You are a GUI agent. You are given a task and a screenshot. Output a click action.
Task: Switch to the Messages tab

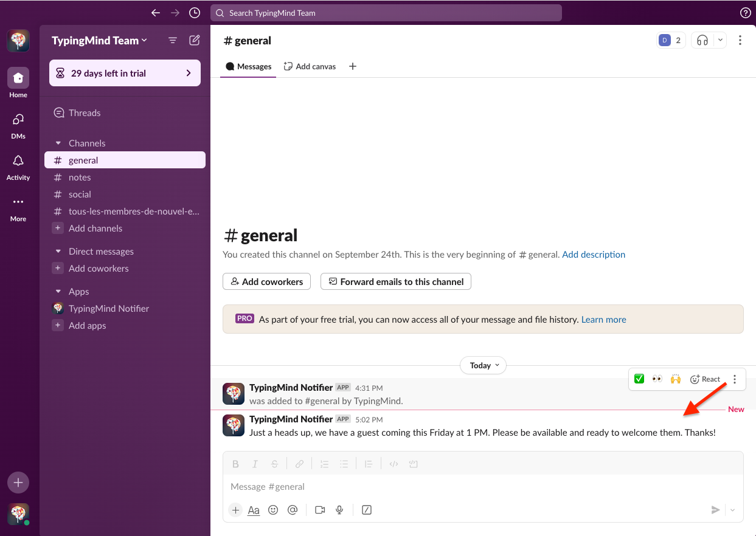pos(248,66)
